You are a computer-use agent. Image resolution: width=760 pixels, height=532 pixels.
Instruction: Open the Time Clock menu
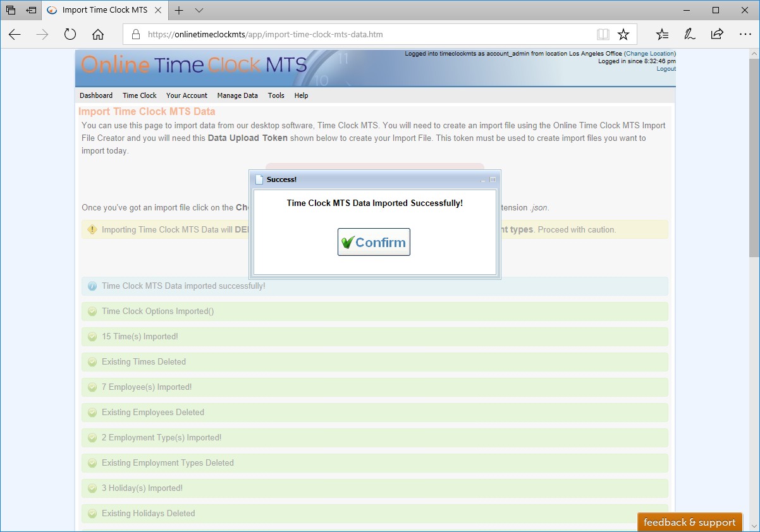[140, 95]
